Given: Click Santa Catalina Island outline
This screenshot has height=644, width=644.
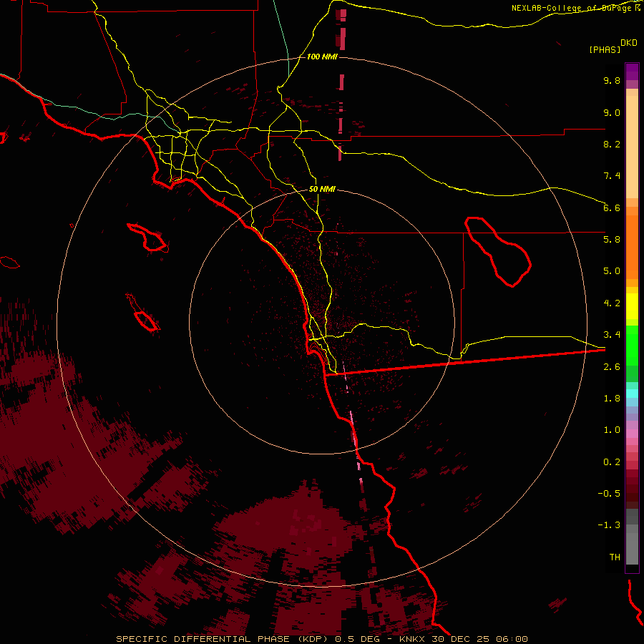Looking at the screenshot, I should coord(147,238).
